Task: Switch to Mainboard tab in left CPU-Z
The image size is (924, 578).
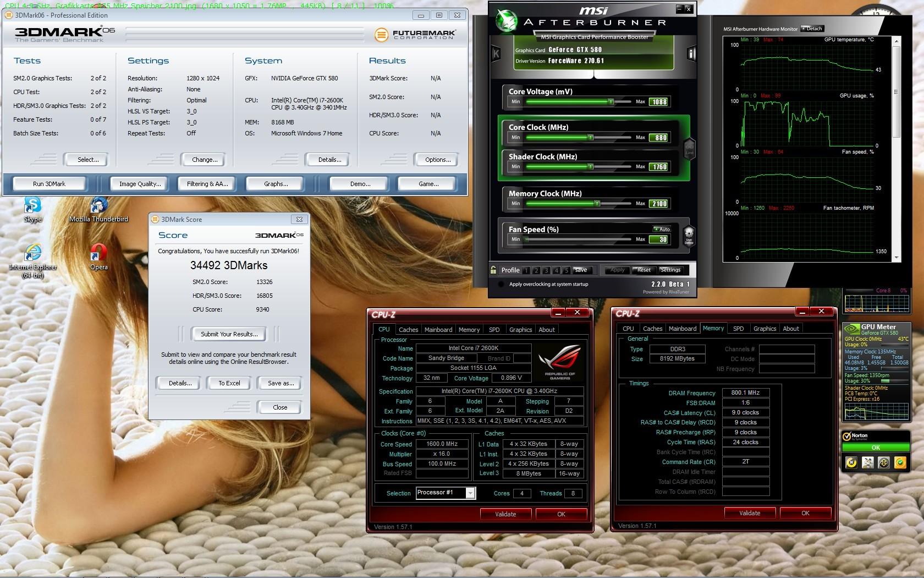Action: pyautogui.click(x=438, y=330)
